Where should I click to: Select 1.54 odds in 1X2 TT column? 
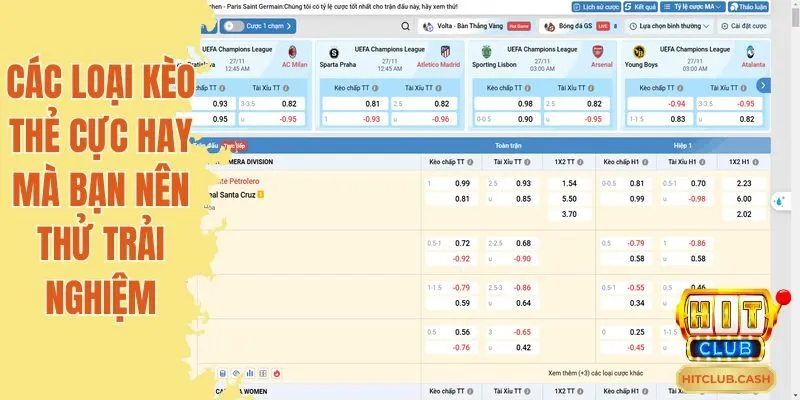click(x=570, y=184)
